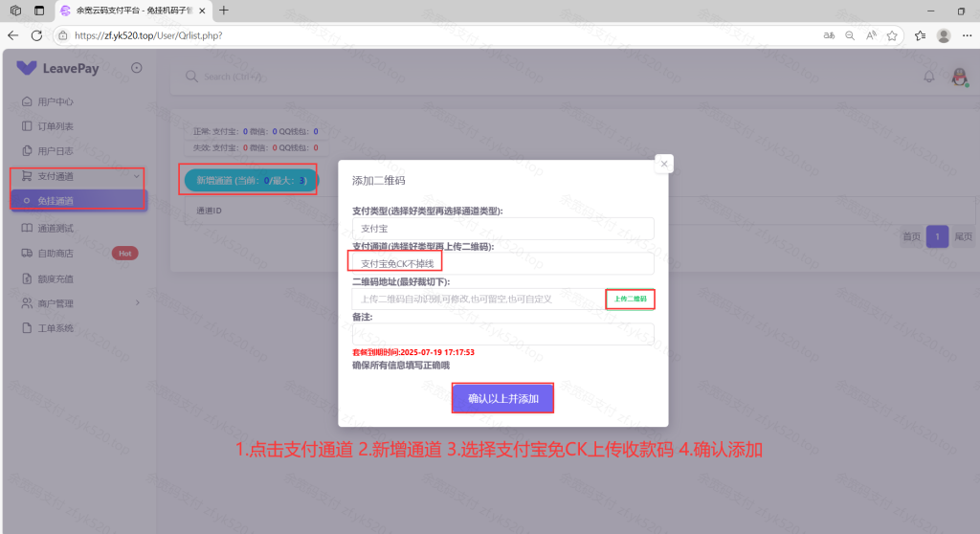The width and height of the screenshot is (980, 534).
Task: Click the notification bell icon
Action: pos(928,77)
